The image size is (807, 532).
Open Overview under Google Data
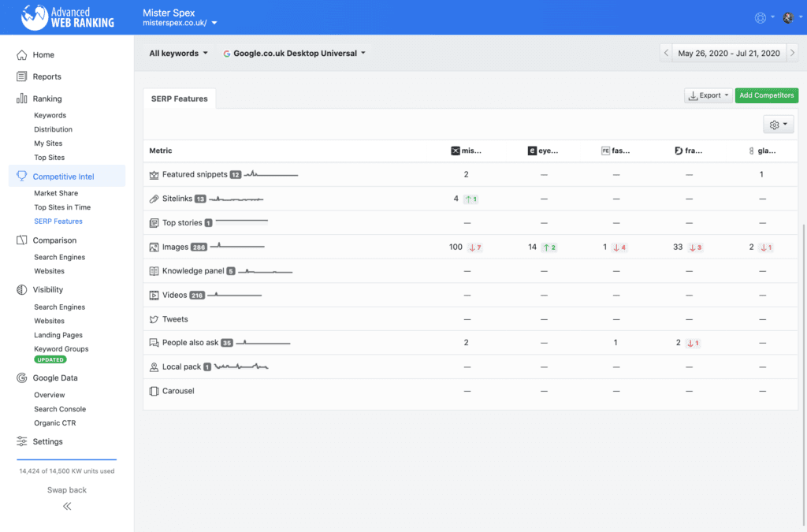click(x=50, y=395)
